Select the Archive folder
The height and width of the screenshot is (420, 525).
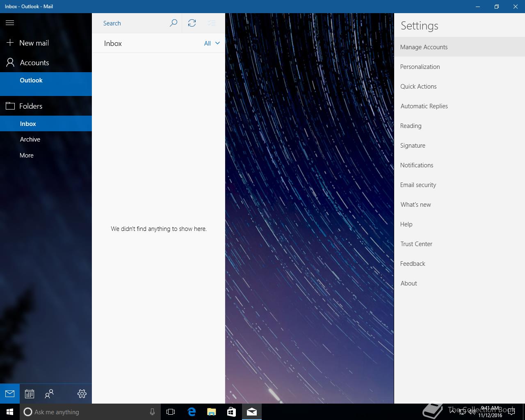(x=30, y=139)
